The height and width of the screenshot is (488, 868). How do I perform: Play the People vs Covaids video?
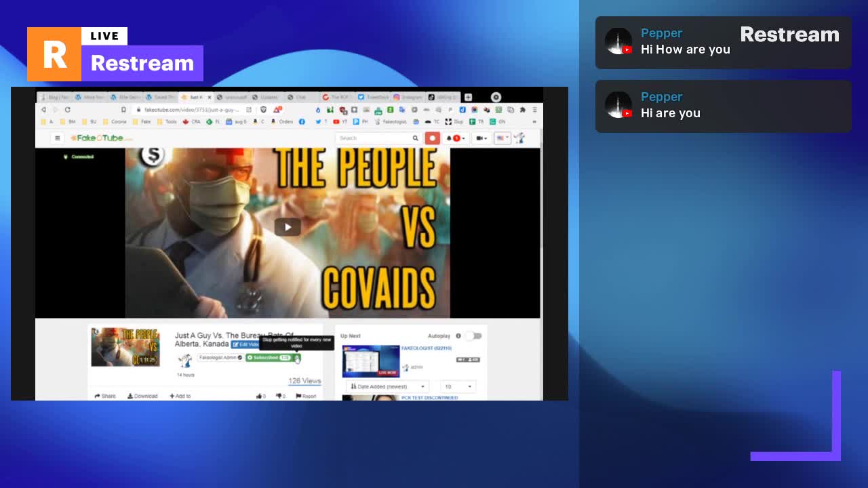pyautogui.click(x=288, y=227)
